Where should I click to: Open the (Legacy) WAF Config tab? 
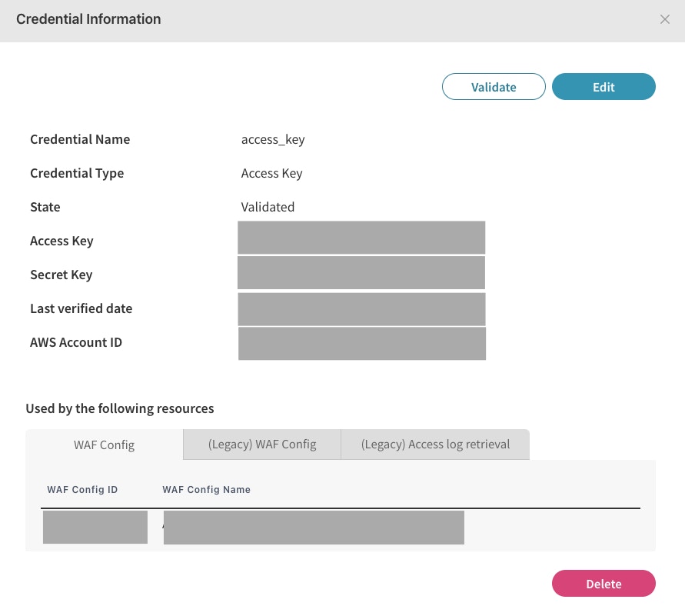pos(262,444)
